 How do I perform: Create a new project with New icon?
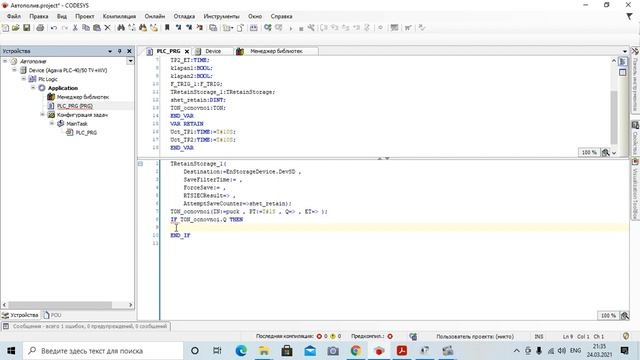5,28
